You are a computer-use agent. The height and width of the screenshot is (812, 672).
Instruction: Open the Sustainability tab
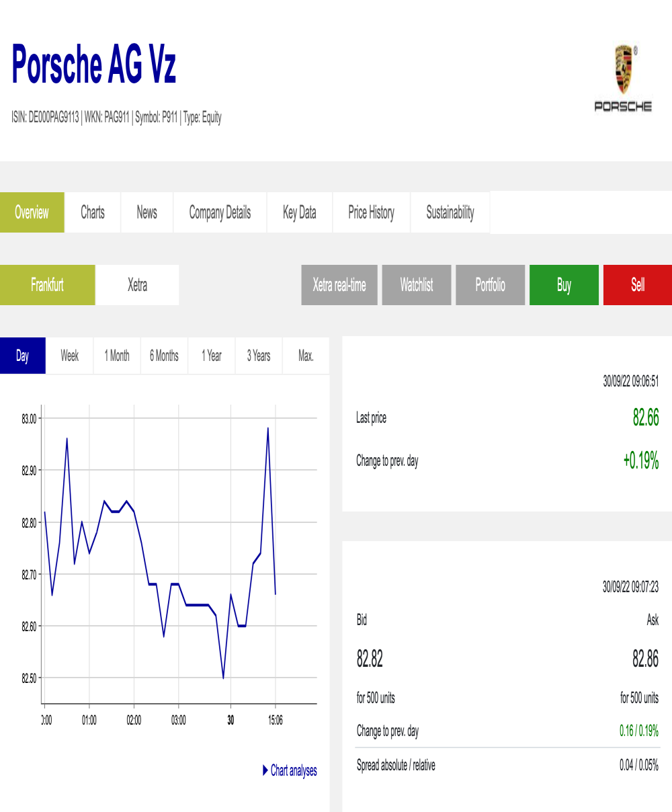pyautogui.click(x=450, y=212)
